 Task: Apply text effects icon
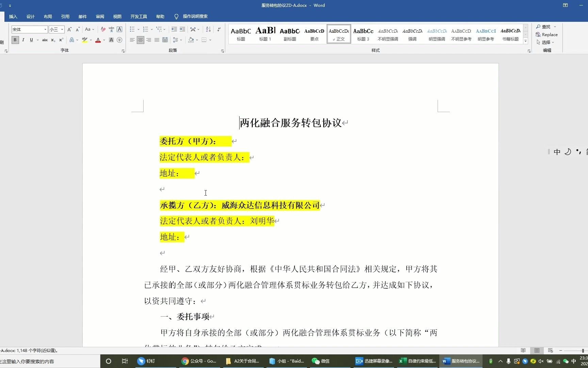tap(72, 40)
